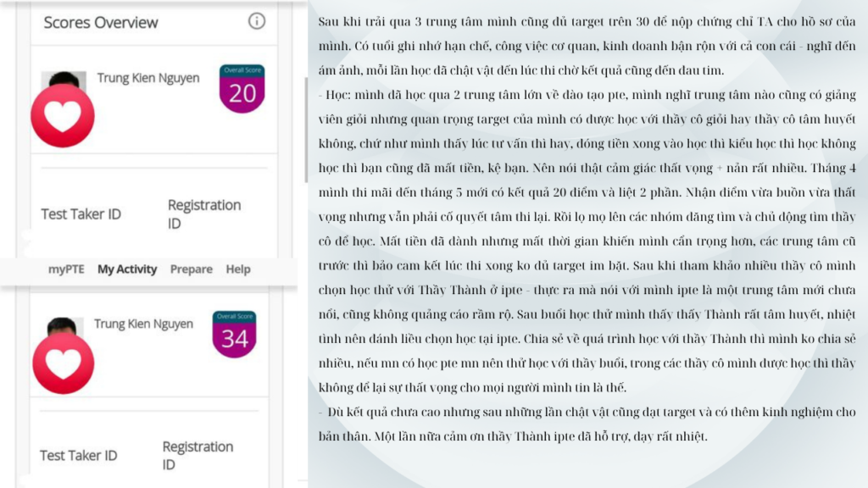Open the Help menu item

point(238,269)
